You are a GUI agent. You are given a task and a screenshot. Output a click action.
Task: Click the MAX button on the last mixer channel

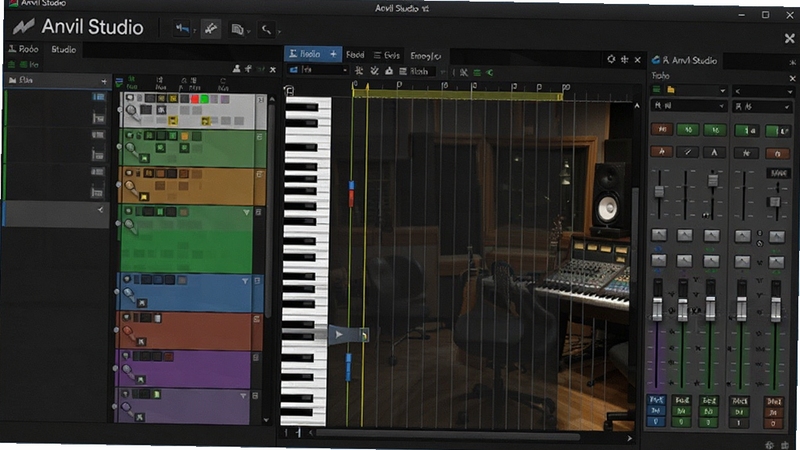779,173
